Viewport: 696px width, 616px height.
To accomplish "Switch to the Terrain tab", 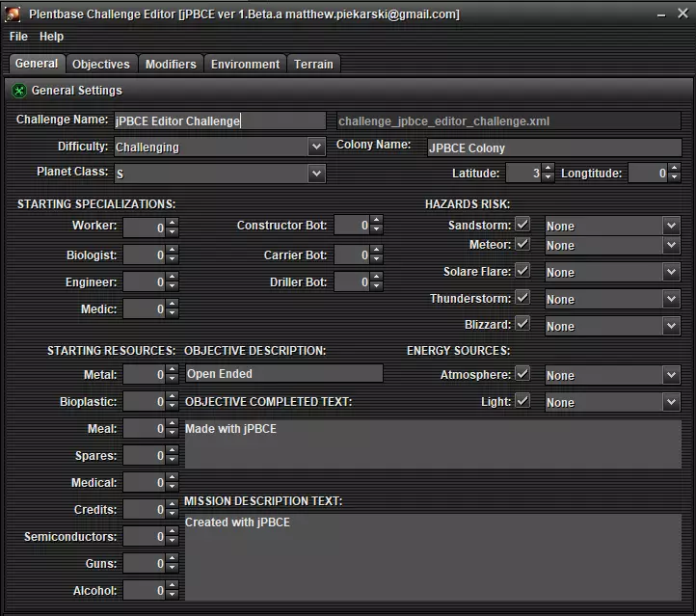I will (313, 65).
